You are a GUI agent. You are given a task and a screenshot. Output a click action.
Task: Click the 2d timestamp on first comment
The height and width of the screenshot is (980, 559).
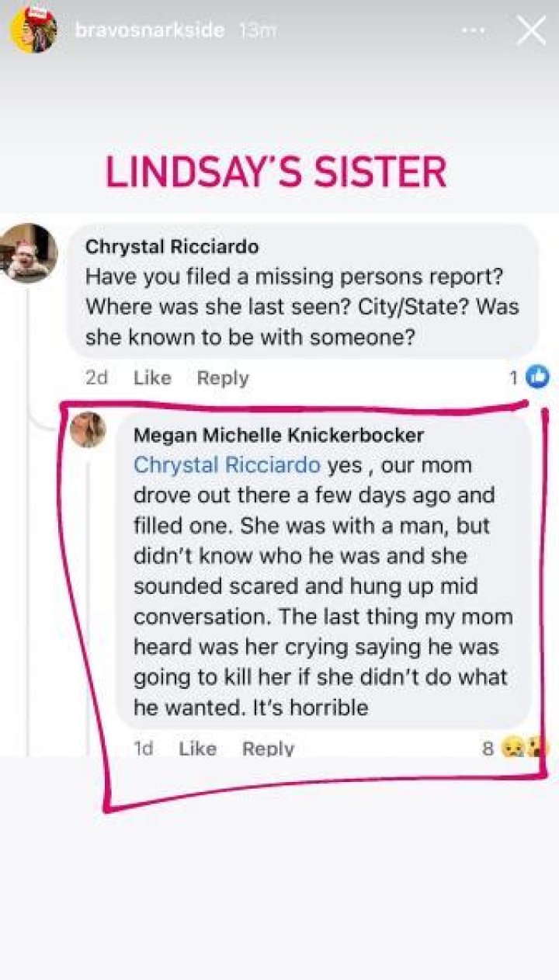point(96,378)
